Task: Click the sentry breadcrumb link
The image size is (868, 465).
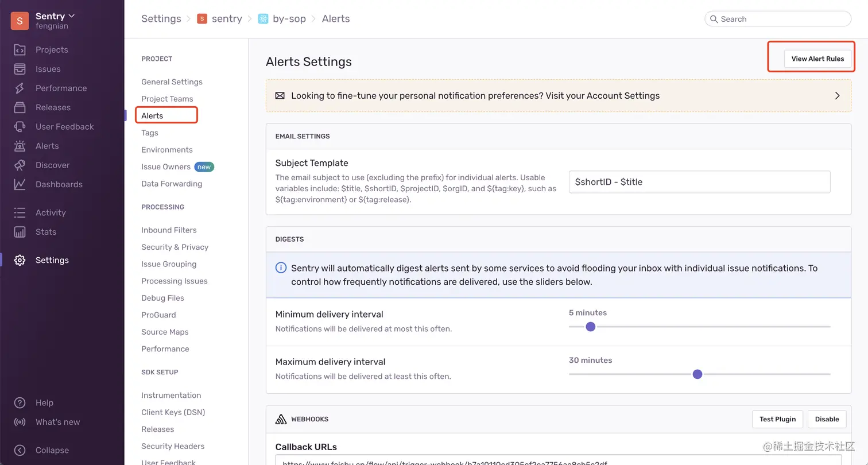Action: (227, 19)
